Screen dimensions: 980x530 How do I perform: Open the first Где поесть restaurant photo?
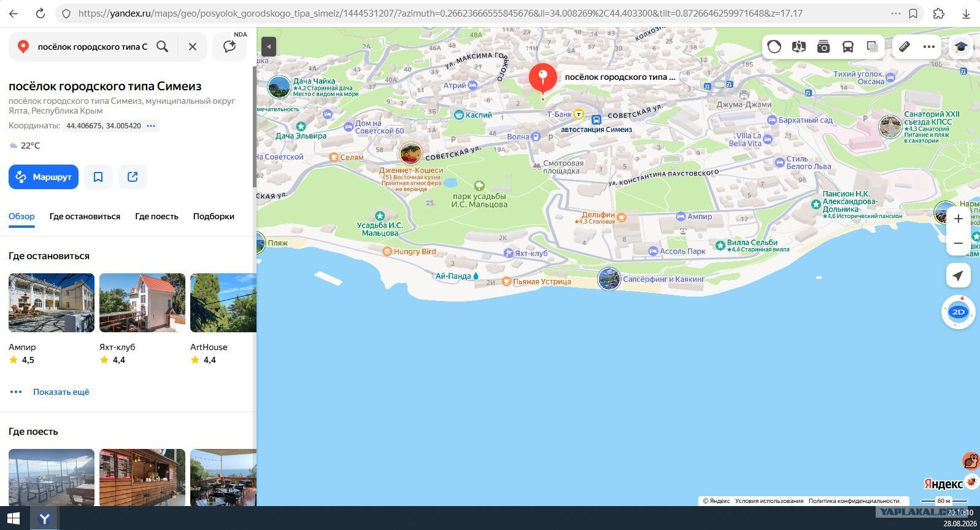(52, 477)
